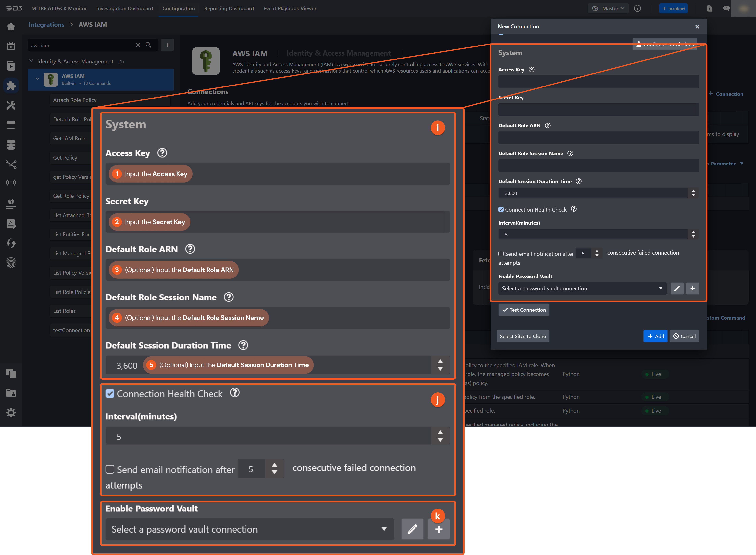Click the chat bubble icon in the header

pos(726,8)
